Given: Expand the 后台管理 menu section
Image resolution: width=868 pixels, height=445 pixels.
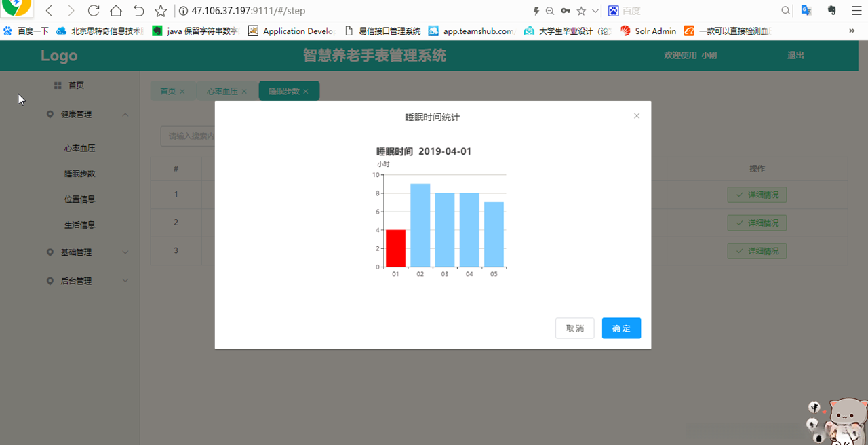Looking at the screenshot, I should click(x=125, y=280).
